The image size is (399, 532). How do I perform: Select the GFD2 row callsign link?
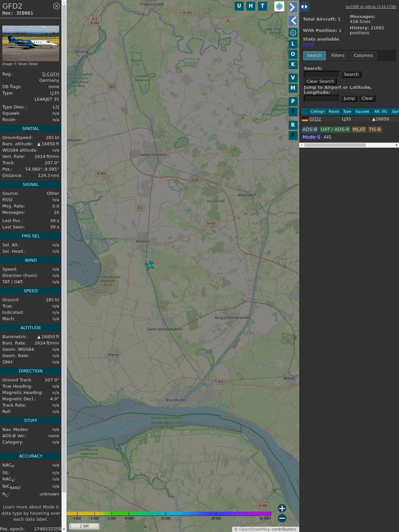click(315, 119)
